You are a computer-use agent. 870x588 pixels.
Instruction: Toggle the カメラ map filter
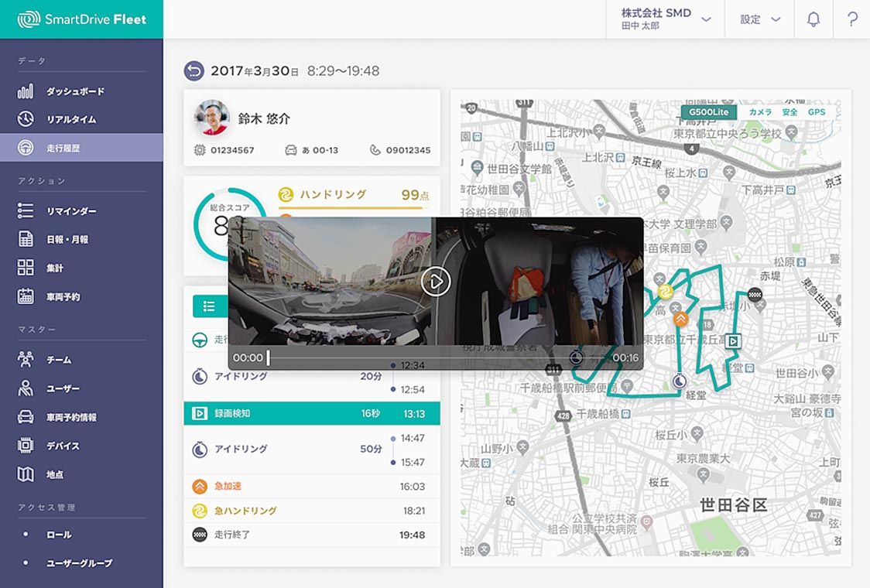[x=759, y=112]
